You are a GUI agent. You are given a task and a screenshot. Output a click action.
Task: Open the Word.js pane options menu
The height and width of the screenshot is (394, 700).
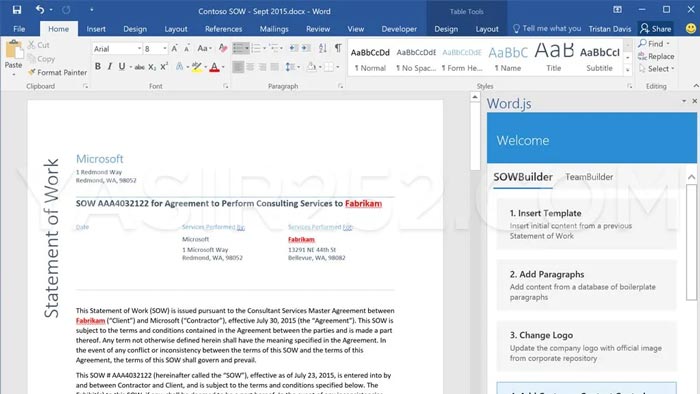[684, 101]
